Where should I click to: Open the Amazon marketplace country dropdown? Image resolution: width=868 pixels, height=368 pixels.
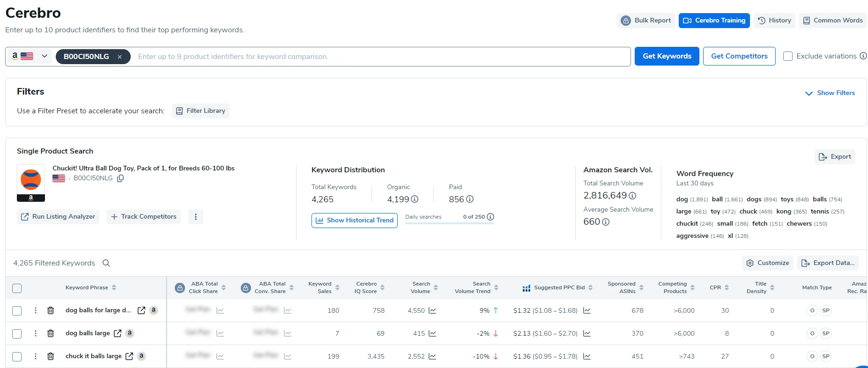click(30, 56)
